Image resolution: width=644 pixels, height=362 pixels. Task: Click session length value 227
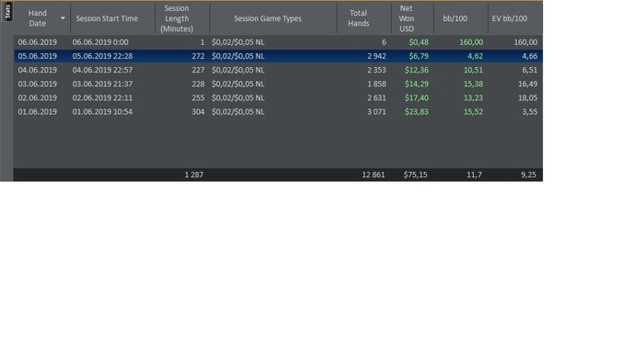[x=198, y=70]
